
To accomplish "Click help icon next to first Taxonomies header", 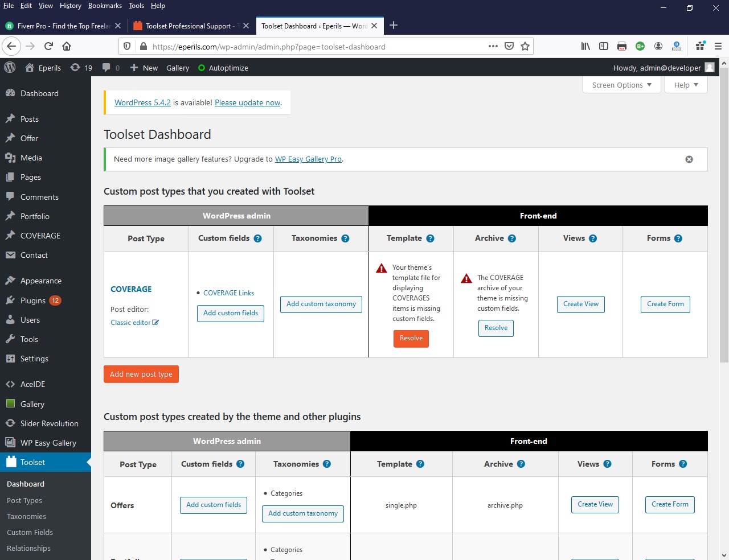I will point(345,238).
